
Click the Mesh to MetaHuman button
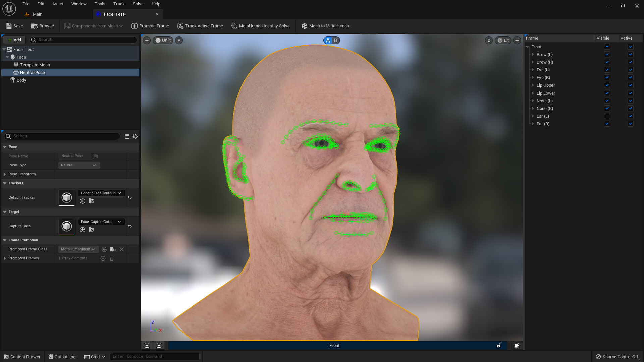(325, 26)
